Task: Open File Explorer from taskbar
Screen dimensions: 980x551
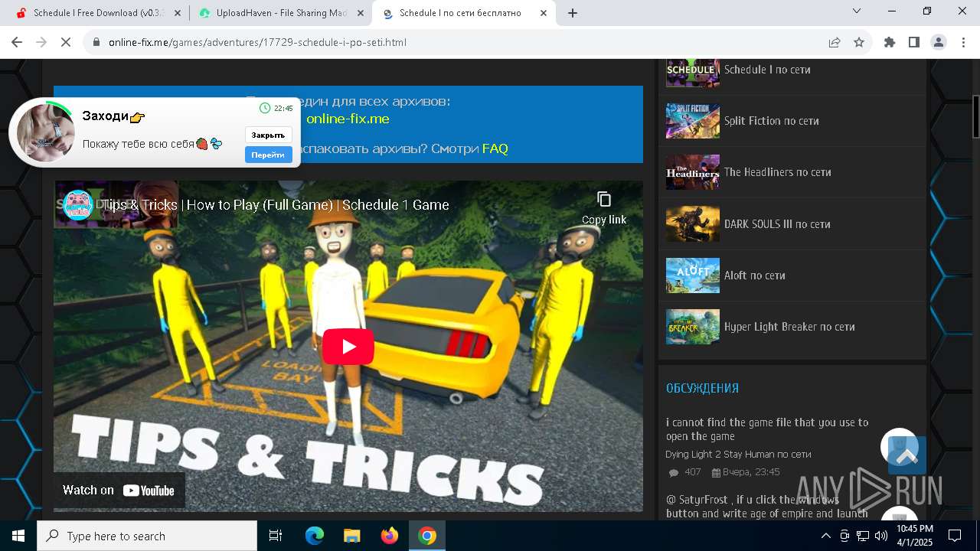Action: (352, 536)
